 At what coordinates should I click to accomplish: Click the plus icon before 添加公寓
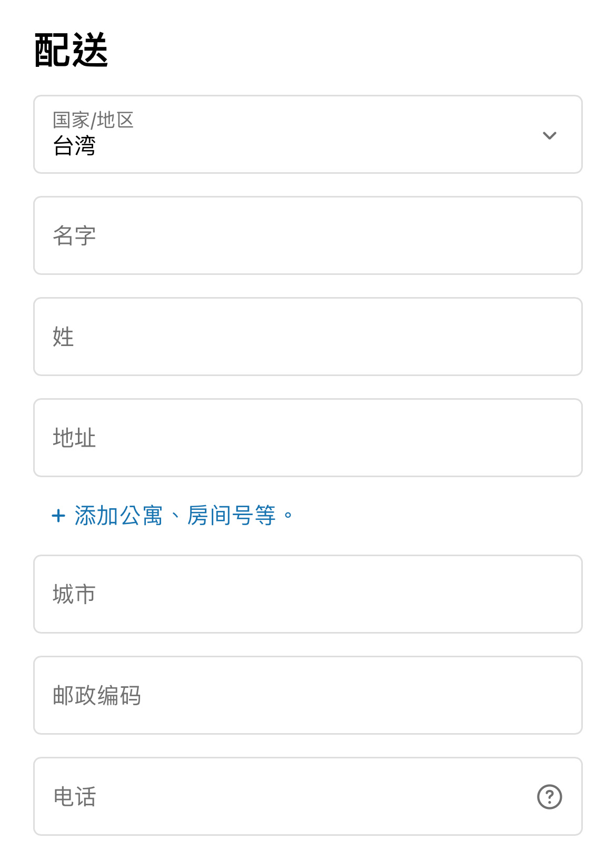[x=58, y=516]
